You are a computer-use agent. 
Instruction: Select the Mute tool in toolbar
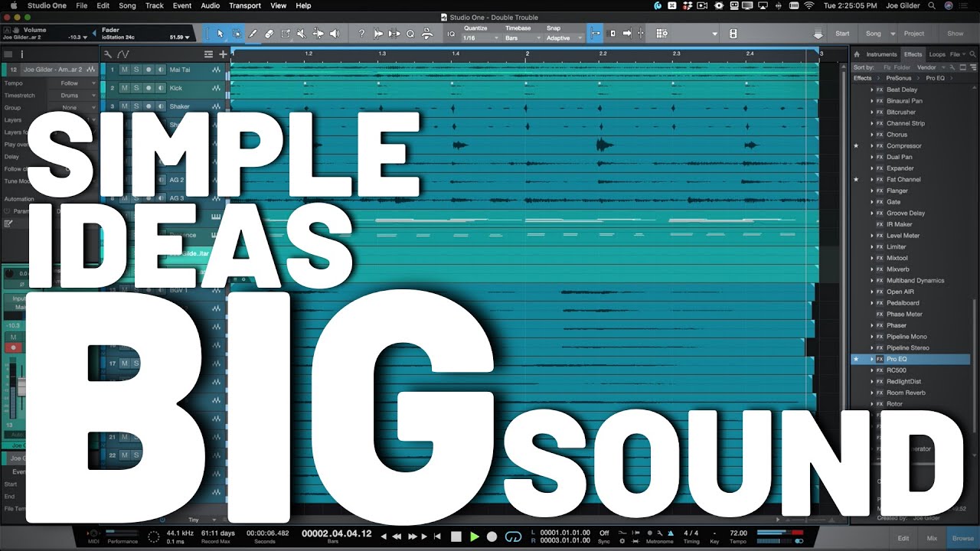302,34
